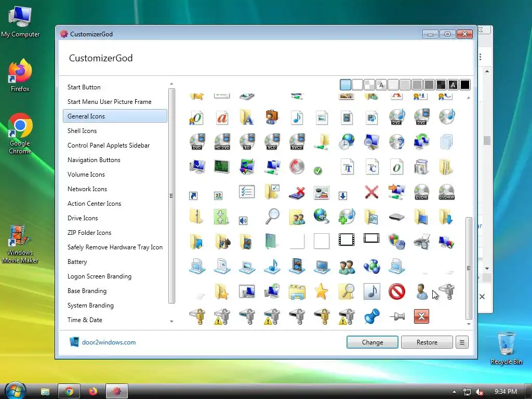The width and height of the screenshot is (532, 399).
Task: Show hidden tray icons arrow
Action: (454, 392)
